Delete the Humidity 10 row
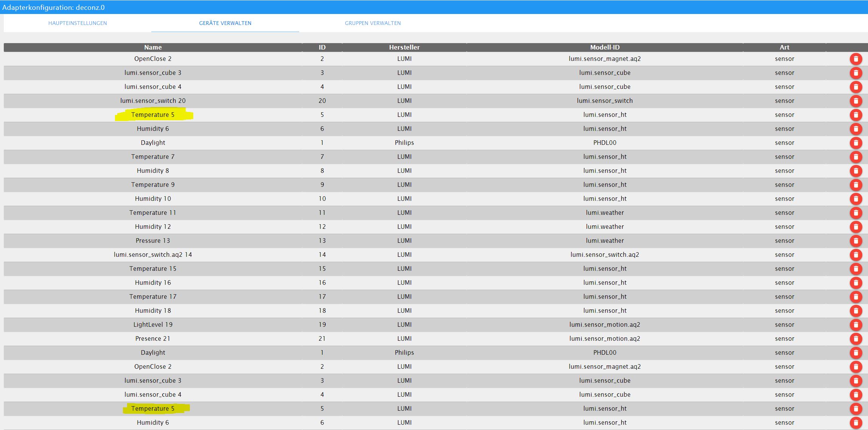This screenshot has height=430, width=868. pyautogui.click(x=856, y=199)
